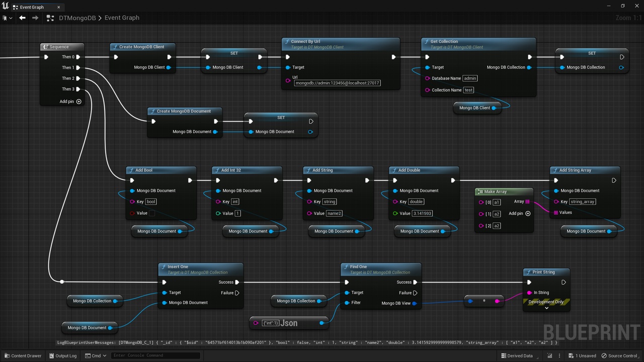Click the Database Name field containing admin
This screenshot has width=644, height=362.
tap(470, 78)
